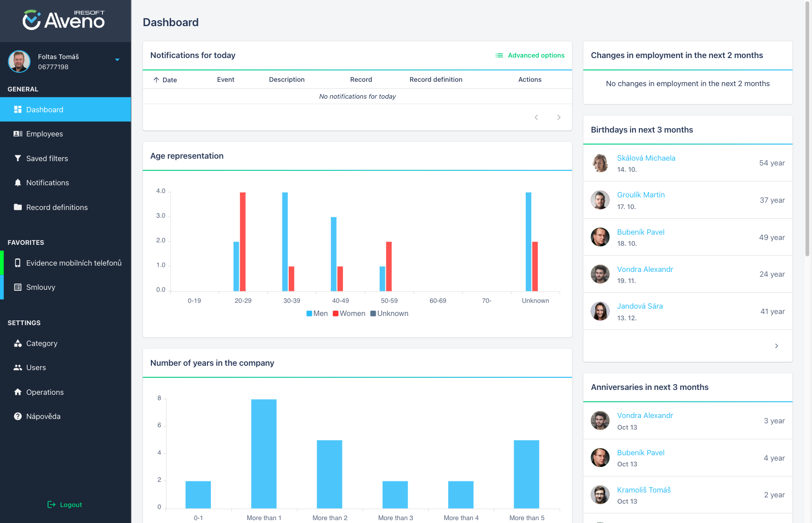
Task: Open the Category settings menu entry
Action: [17, 343]
